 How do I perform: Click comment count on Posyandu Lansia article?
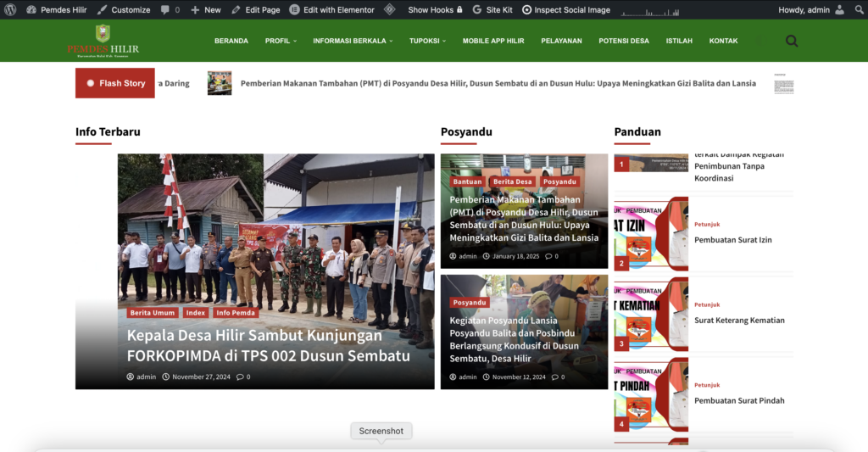[558, 377]
